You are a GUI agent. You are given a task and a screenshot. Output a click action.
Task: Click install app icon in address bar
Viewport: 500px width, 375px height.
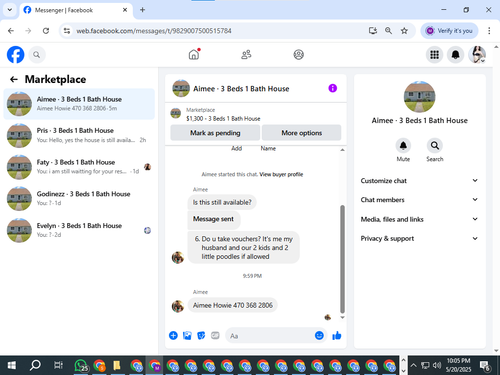coord(373,31)
